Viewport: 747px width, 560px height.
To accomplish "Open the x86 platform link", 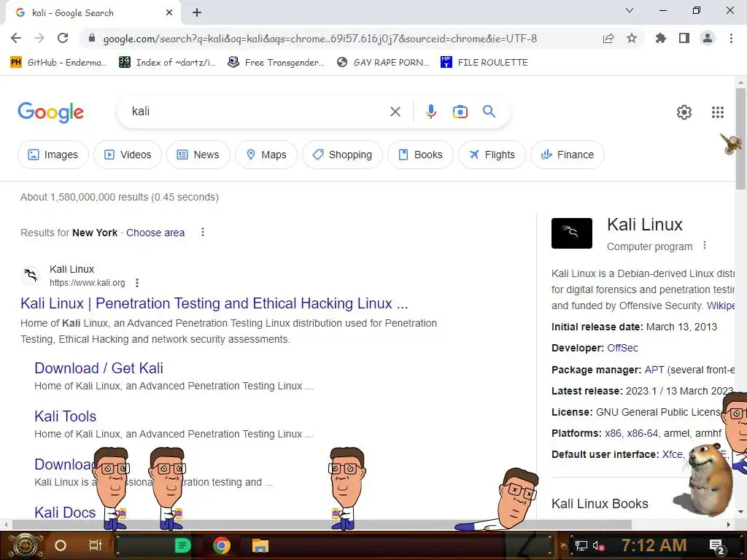I will coord(613,433).
